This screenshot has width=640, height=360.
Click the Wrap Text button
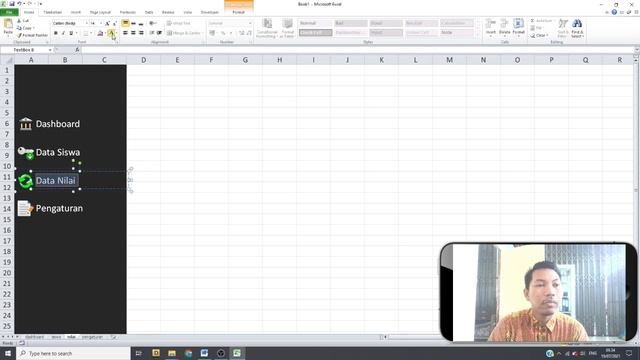coord(179,23)
